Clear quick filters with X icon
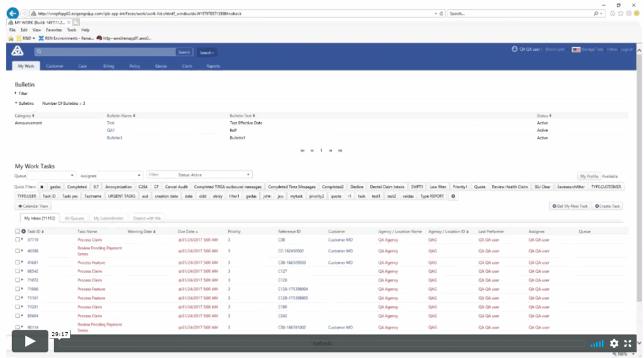The height and width of the screenshot is (358, 644). point(42,187)
